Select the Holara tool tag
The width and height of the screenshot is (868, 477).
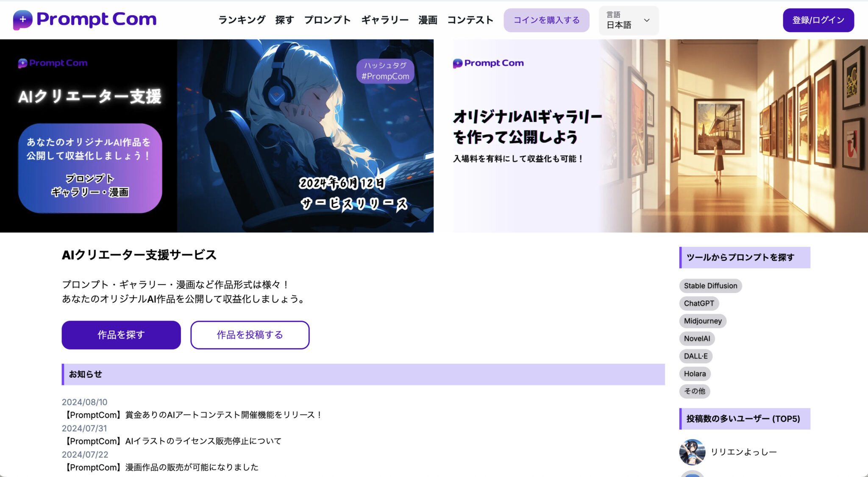pos(695,374)
